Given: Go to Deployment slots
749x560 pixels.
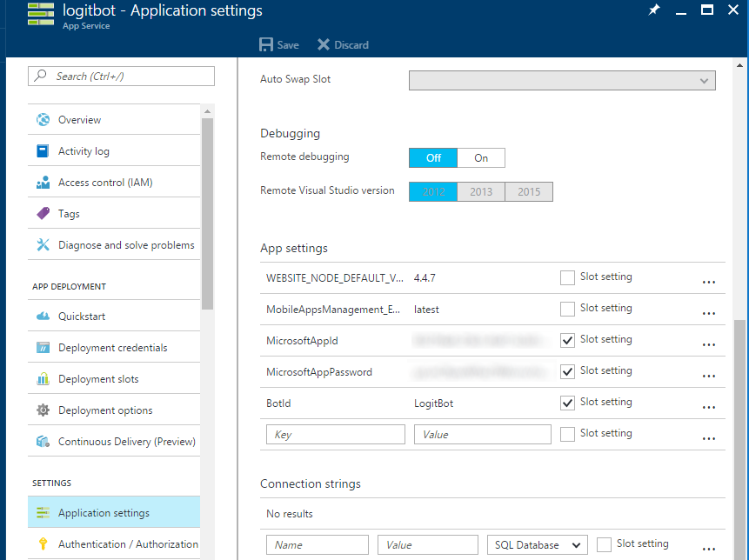Looking at the screenshot, I should pyautogui.click(x=114, y=378).
